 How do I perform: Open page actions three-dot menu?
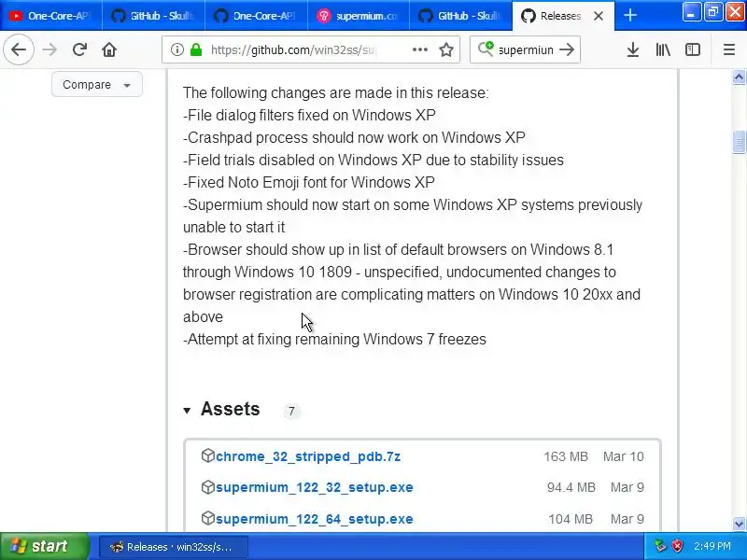click(419, 49)
